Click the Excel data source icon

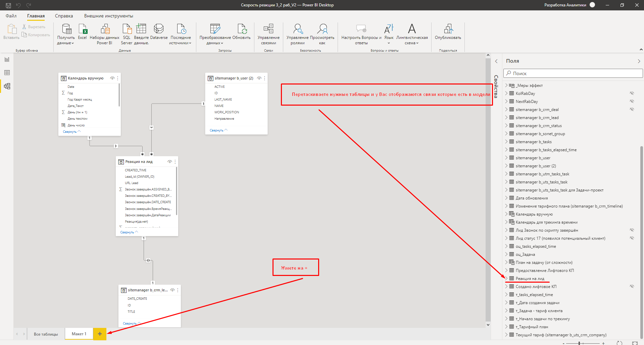(83, 32)
